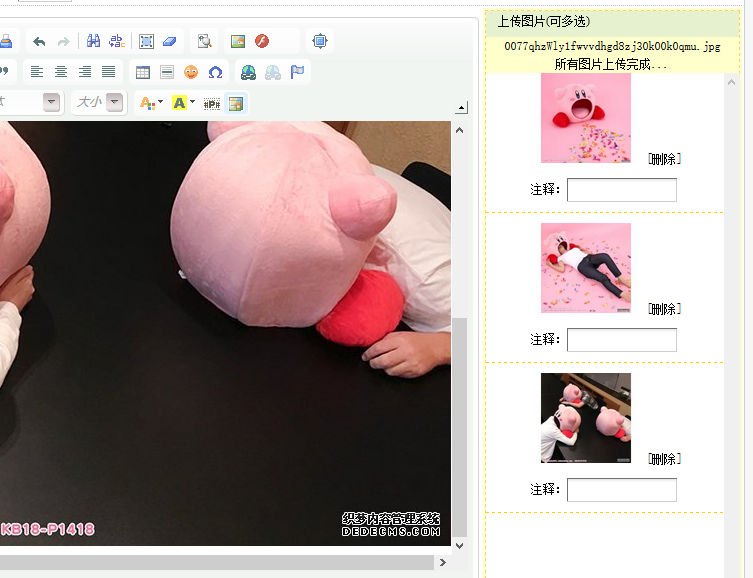The image size is (753, 578).
Task: Click the editor vertical scrollbar thumb
Action: point(460,427)
